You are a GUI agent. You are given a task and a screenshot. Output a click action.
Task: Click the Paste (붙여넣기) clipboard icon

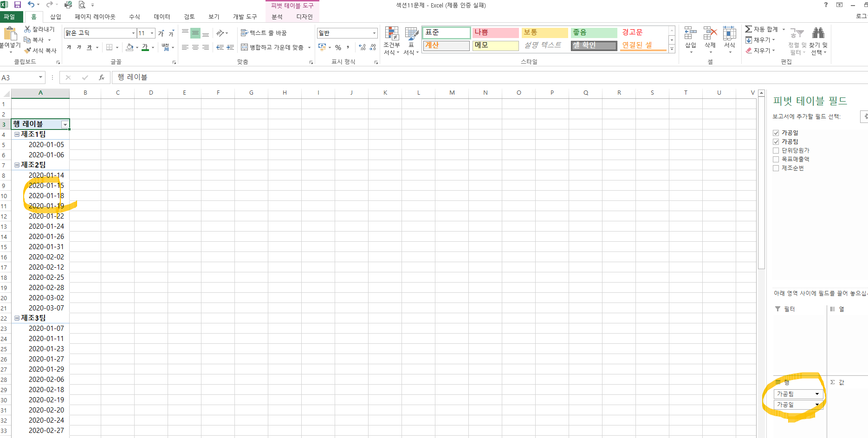point(9,34)
